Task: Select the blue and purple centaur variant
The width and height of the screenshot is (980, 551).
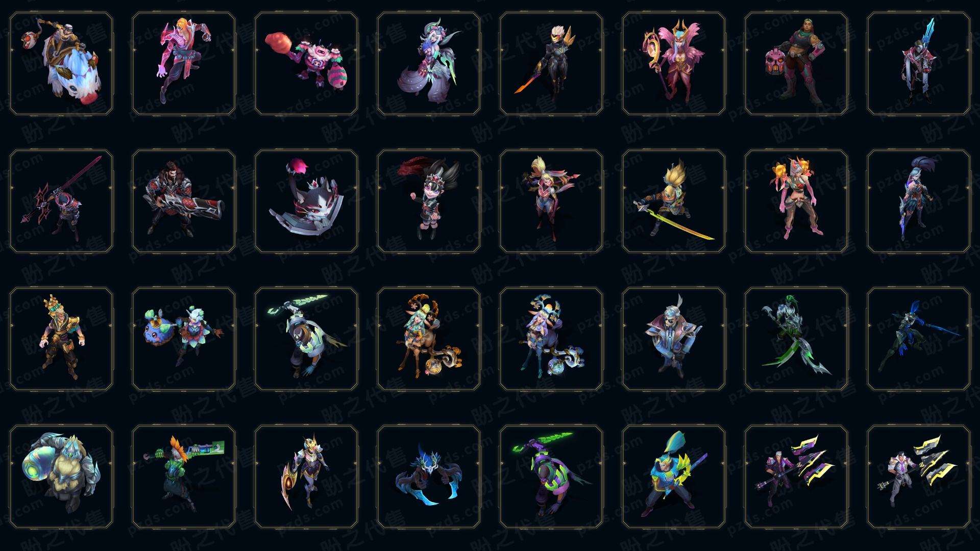Action: [x=551, y=339]
